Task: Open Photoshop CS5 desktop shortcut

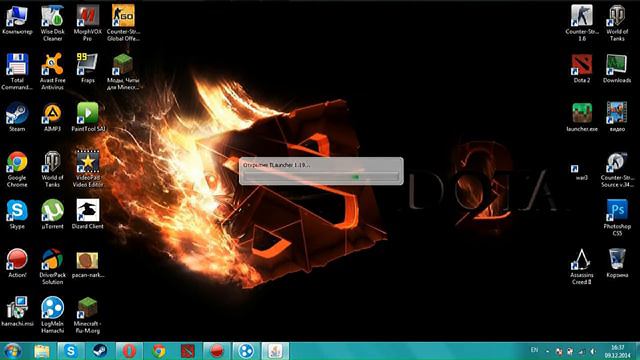Action: [x=617, y=218]
